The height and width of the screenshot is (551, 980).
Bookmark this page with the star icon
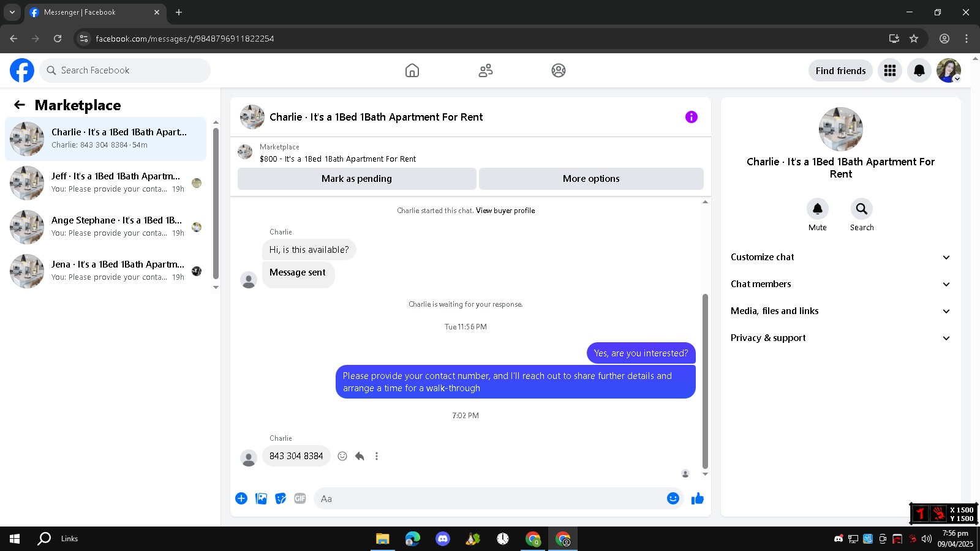914,39
